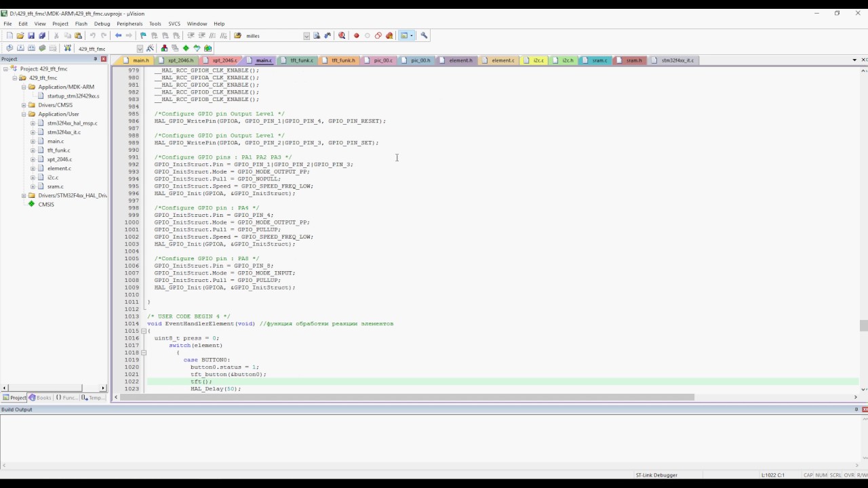Switch to the stm32f4xx_it.c editor tab
Screen dimensions: 868x488
[674, 60]
